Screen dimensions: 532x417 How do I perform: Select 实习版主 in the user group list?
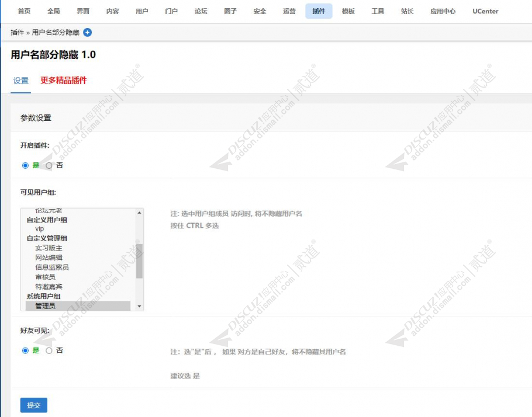(49, 248)
